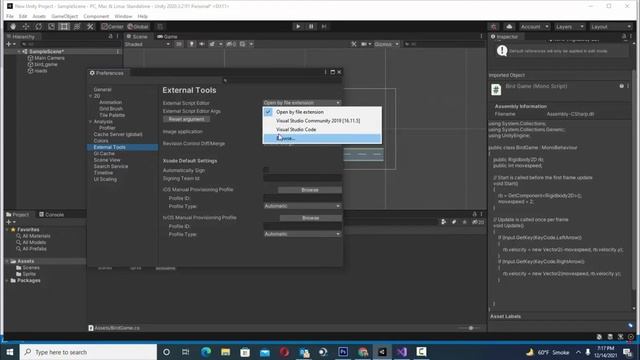Open tvOS Profile Type Automatic dropdown

click(302, 234)
